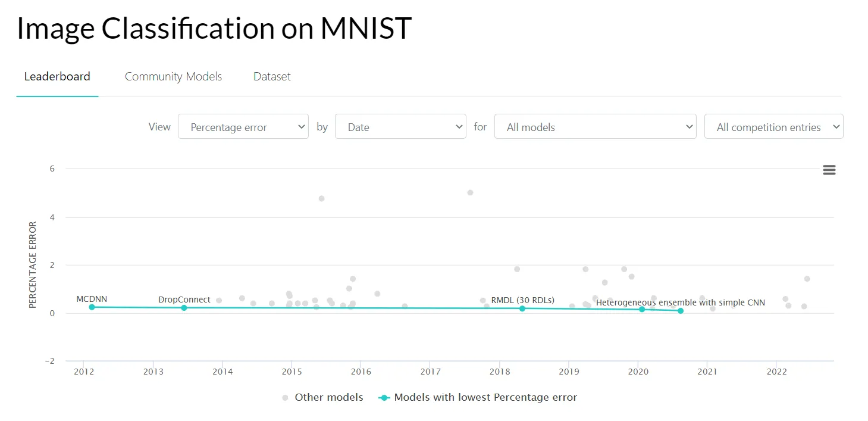This screenshot has width=868, height=421.
Task: Click the DropConnect label text
Action: [184, 300]
